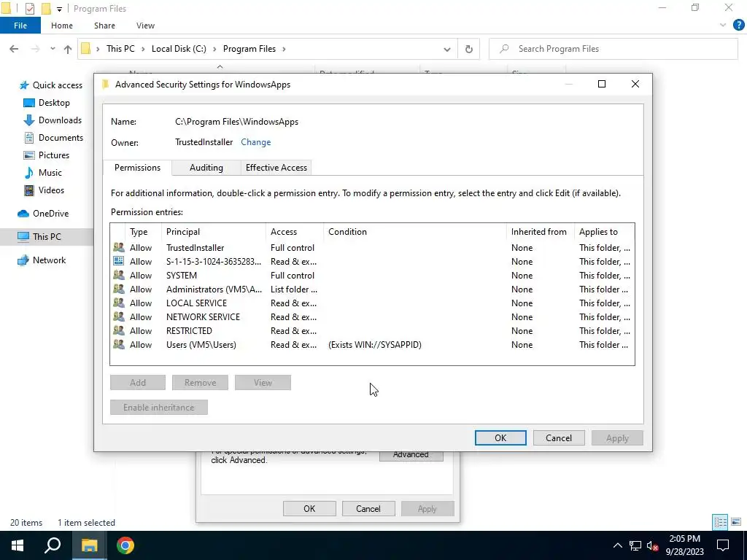Go up one folder level arrow

tap(68, 49)
